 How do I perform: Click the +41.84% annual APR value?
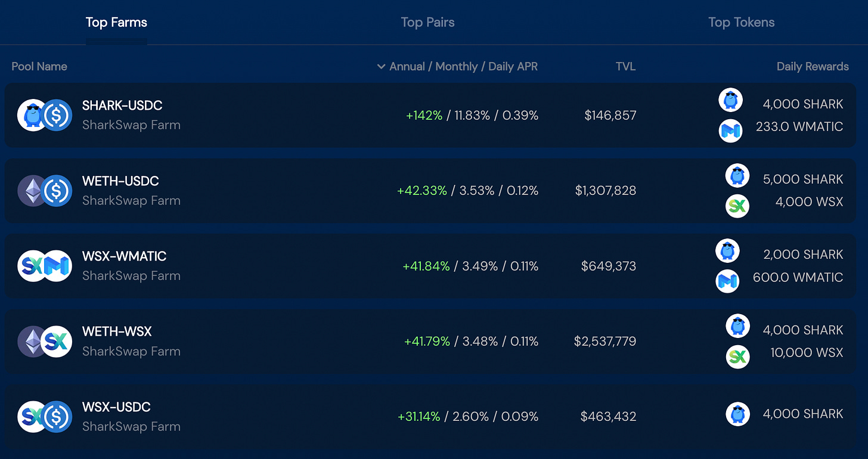[426, 266]
